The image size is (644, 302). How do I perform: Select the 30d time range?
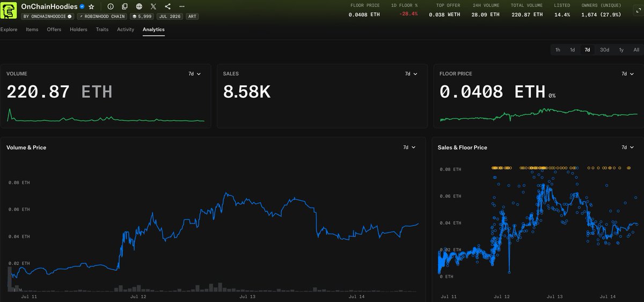pyautogui.click(x=604, y=50)
